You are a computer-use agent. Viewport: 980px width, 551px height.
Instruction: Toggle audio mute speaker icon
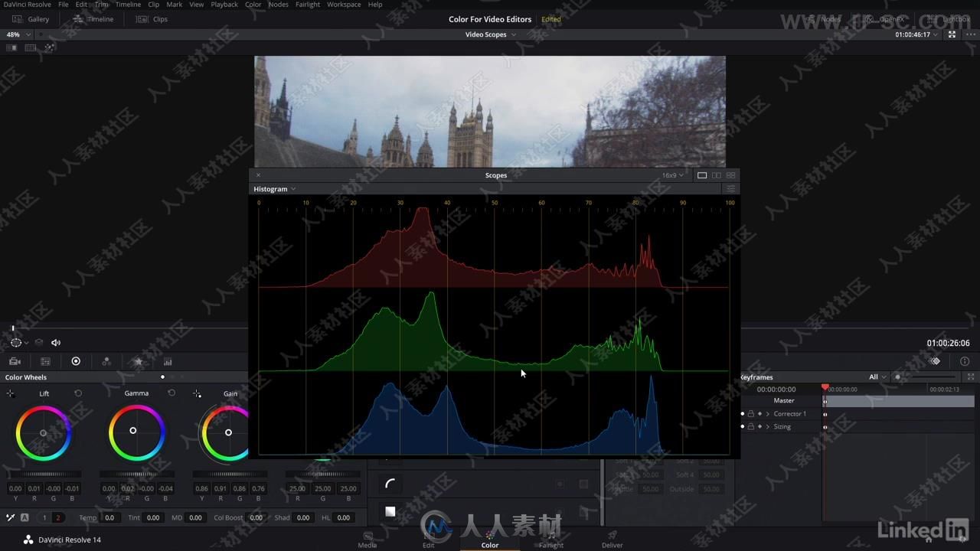click(x=56, y=343)
